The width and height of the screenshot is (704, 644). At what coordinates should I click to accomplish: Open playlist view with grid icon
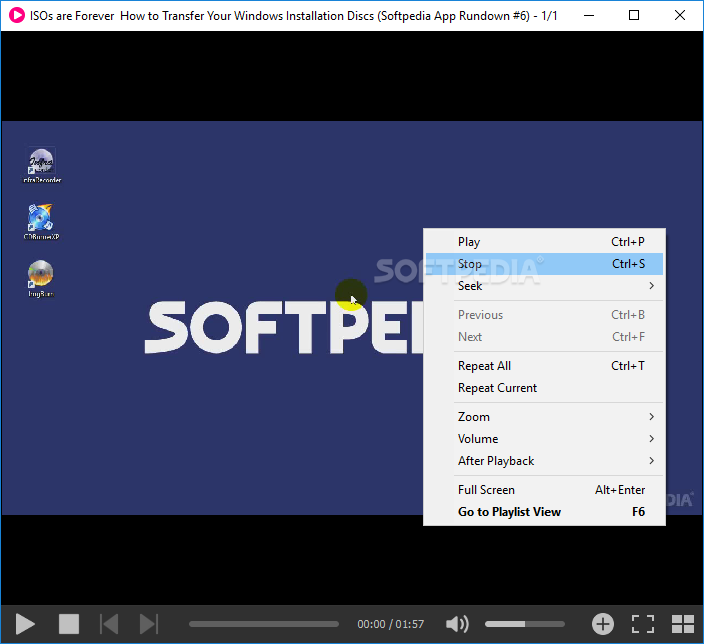[x=683, y=624]
